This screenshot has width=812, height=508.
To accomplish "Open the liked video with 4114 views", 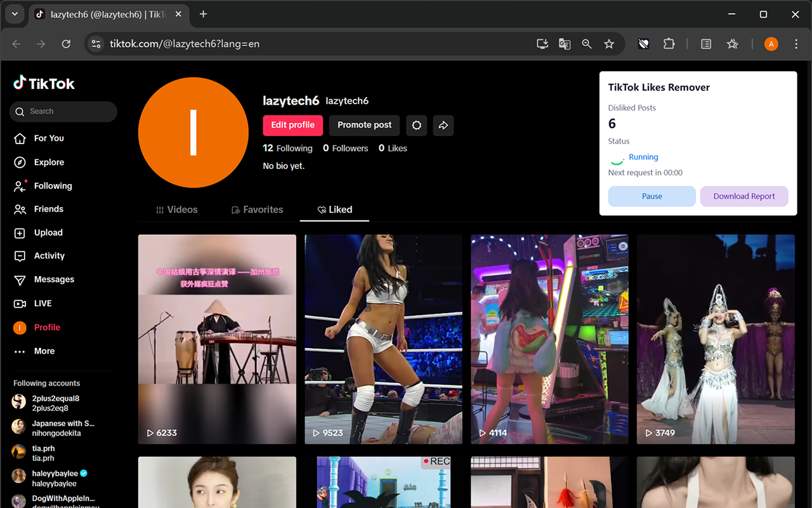I will [x=549, y=339].
